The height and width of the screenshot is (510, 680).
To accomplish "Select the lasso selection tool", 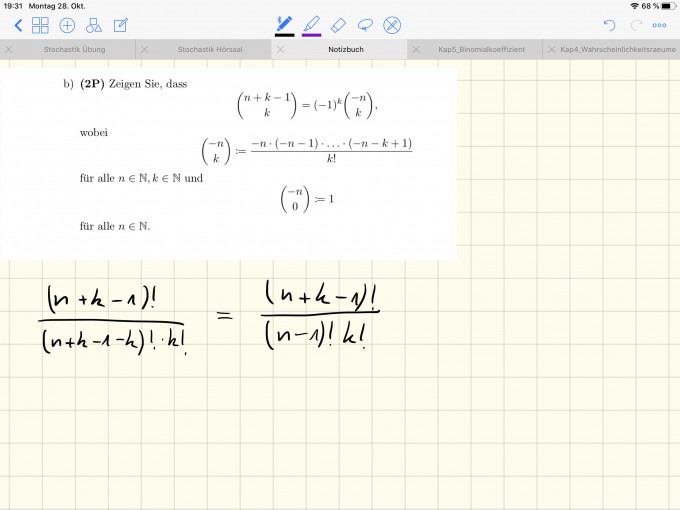I will 365,24.
